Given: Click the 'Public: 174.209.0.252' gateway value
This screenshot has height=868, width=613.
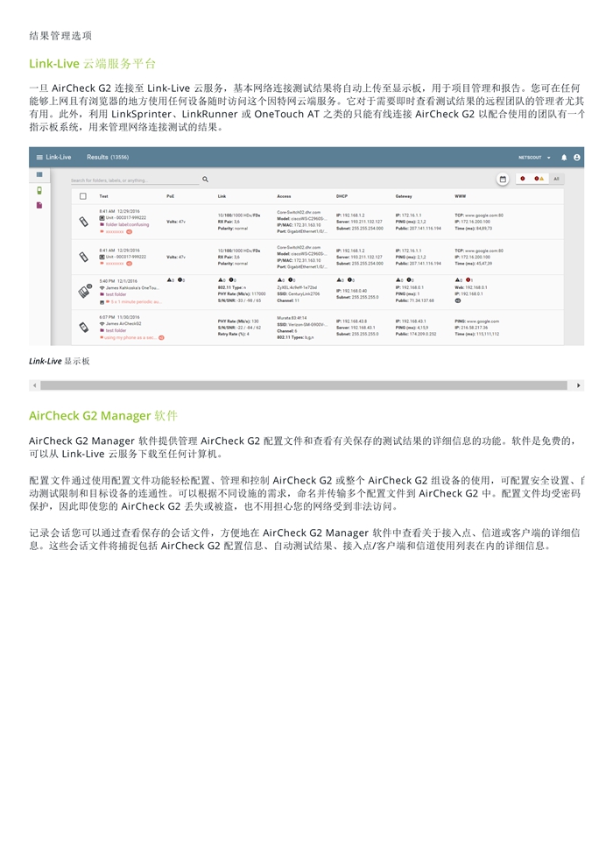Looking at the screenshot, I should [x=416, y=334].
